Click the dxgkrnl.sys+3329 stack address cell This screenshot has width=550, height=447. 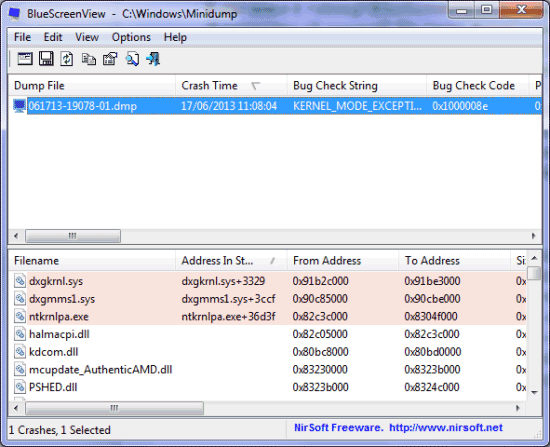pyautogui.click(x=223, y=281)
